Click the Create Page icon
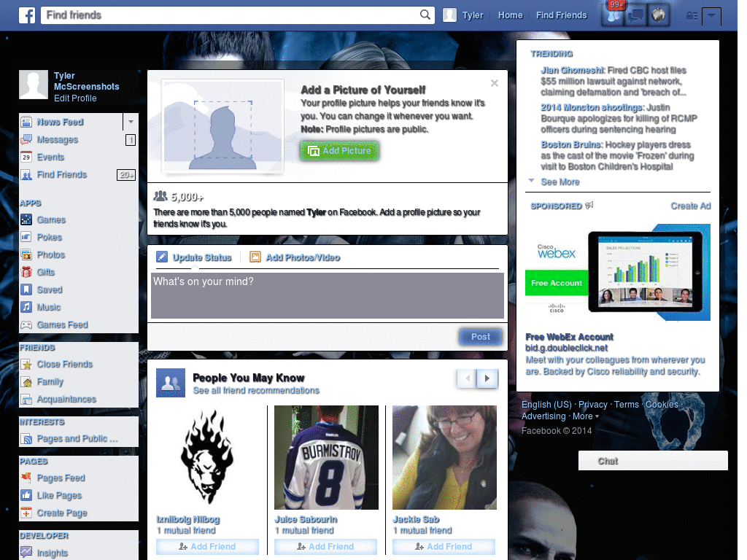 click(26, 513)
